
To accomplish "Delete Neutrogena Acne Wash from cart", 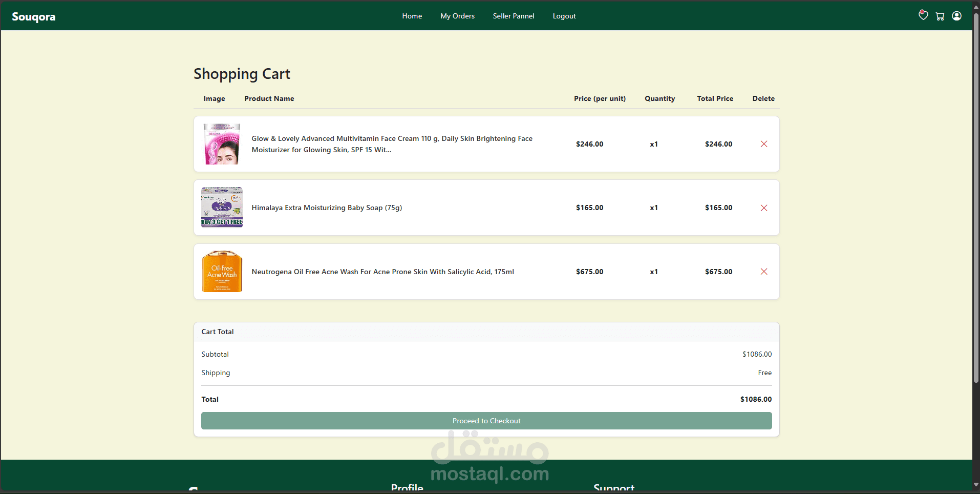I will click(x=764, y=272).
